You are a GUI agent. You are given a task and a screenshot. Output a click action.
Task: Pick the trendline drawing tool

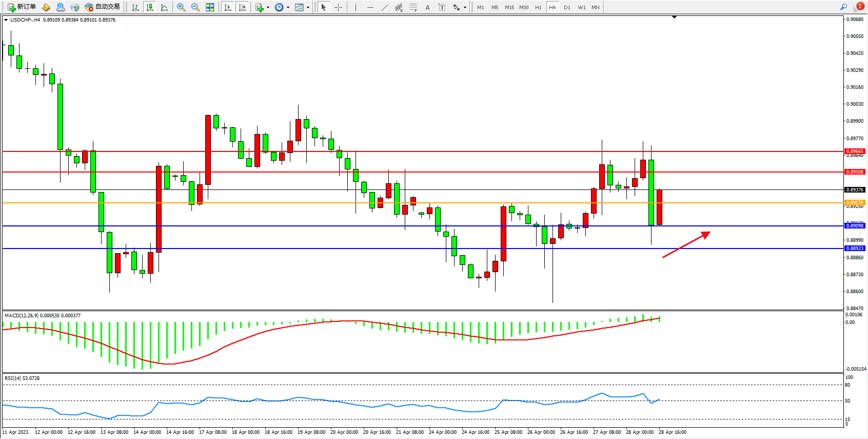coord(385,7)
